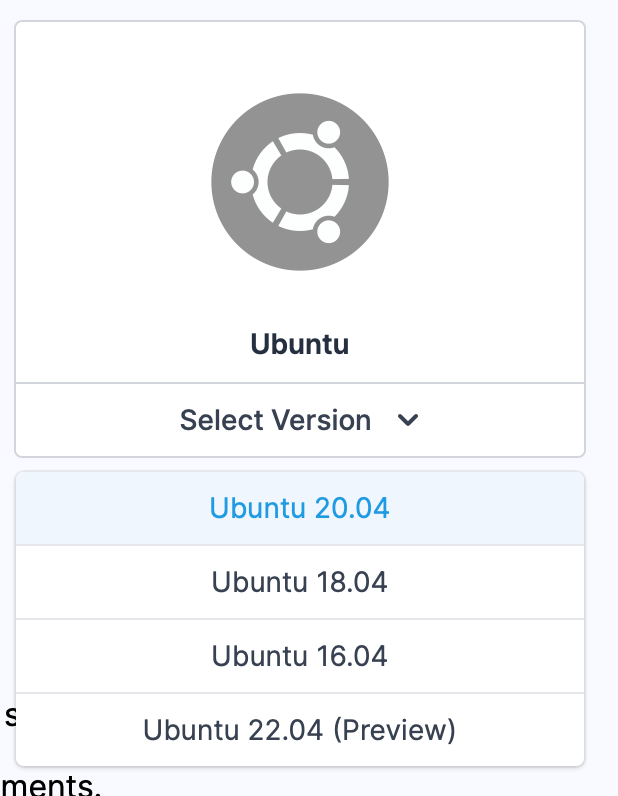Click the Select Version text label
618x796 pixels.
tap(275, 420)
